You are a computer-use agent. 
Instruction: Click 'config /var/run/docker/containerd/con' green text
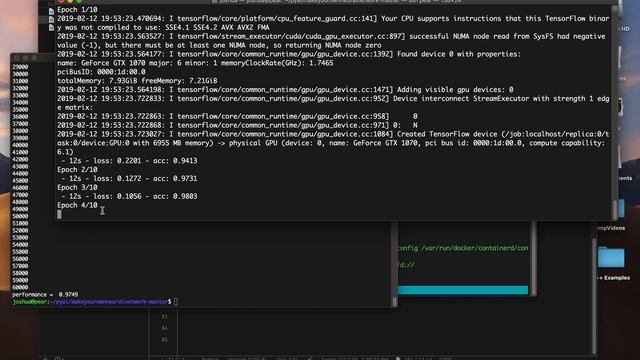click(x=463, y=248)
